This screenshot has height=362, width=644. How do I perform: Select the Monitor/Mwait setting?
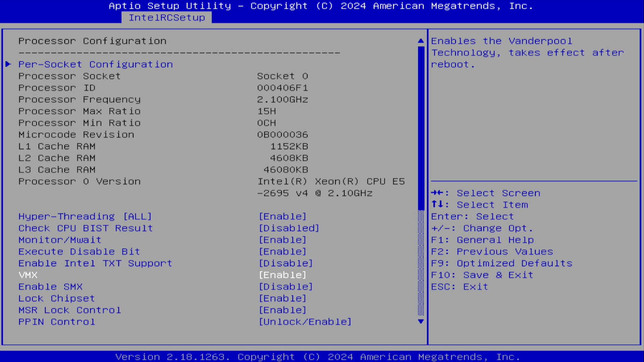click(x=60, y=240)
